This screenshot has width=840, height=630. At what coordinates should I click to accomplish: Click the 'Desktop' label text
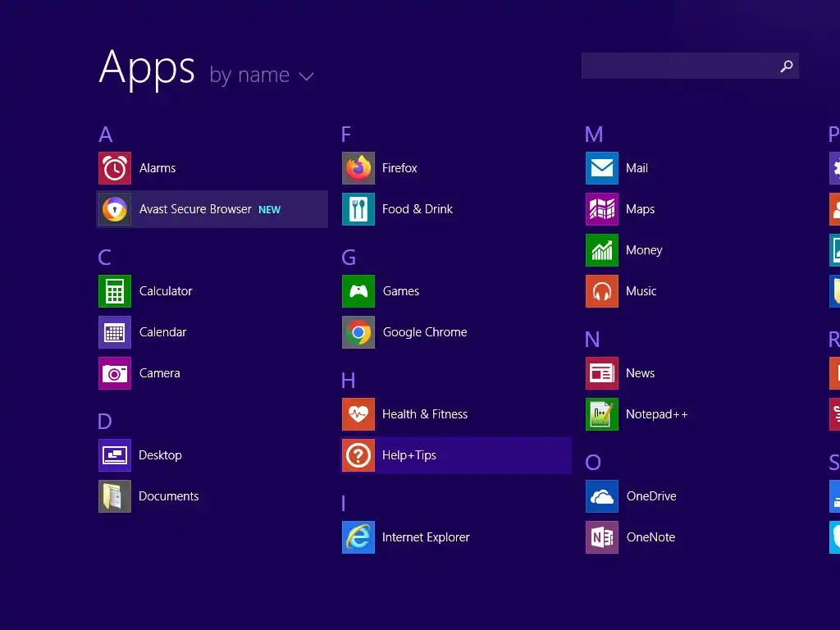pyautogui.click(x=160, y=455)
